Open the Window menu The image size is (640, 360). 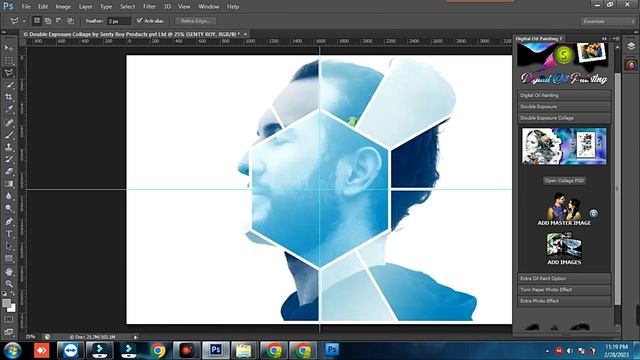[x=209, y=7]
